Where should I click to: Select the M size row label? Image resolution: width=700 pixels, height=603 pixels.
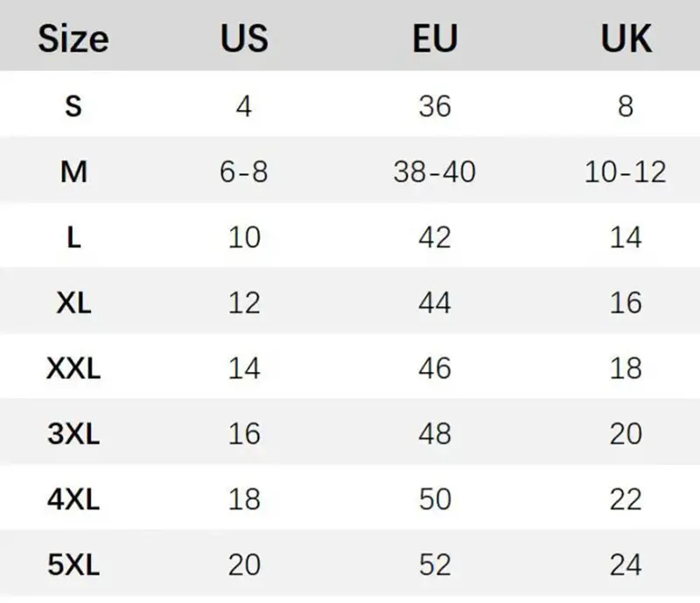pos(73,172)
